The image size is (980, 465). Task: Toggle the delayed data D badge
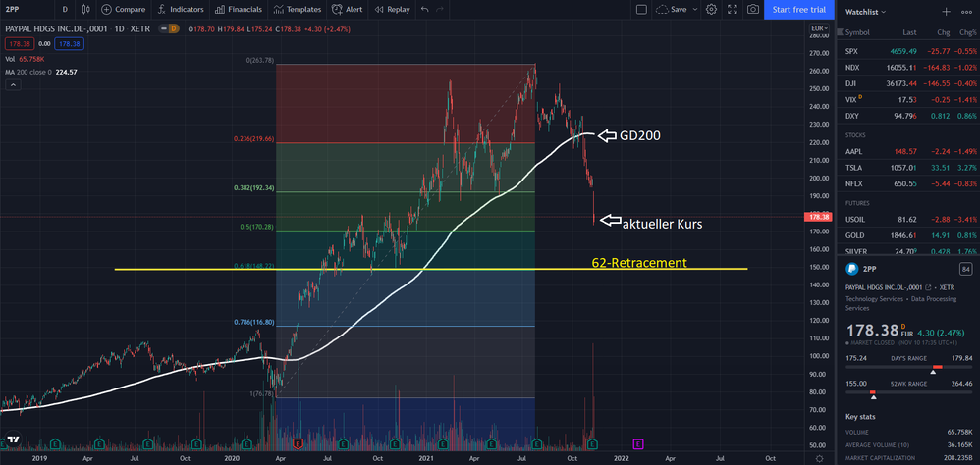[174, 28]
